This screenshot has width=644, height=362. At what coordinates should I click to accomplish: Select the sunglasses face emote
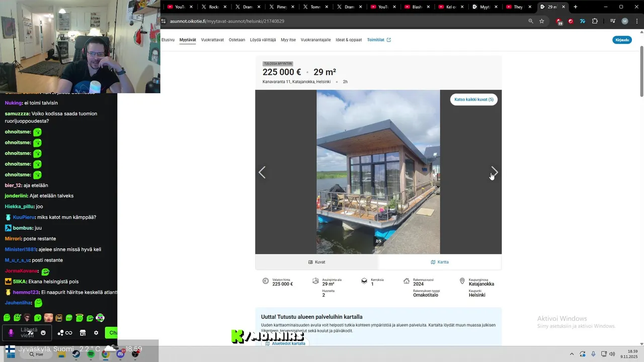[27, 318]
